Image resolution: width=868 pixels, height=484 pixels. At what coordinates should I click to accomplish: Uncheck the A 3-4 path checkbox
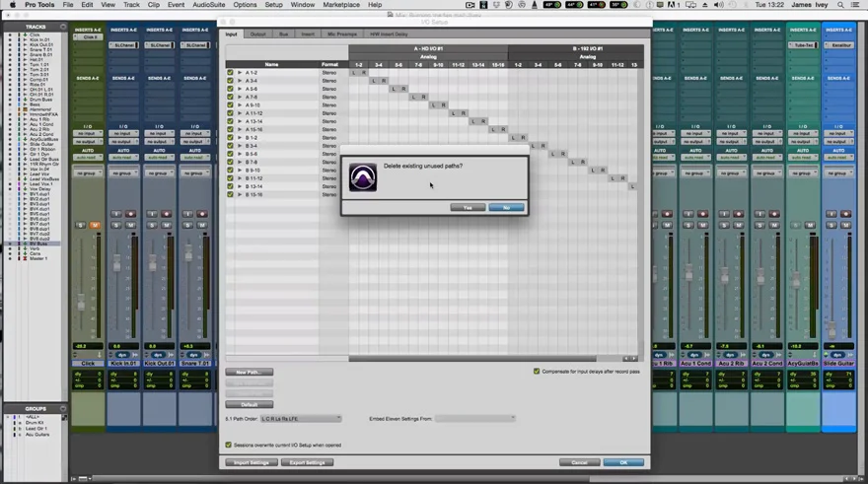coord(230,81)
